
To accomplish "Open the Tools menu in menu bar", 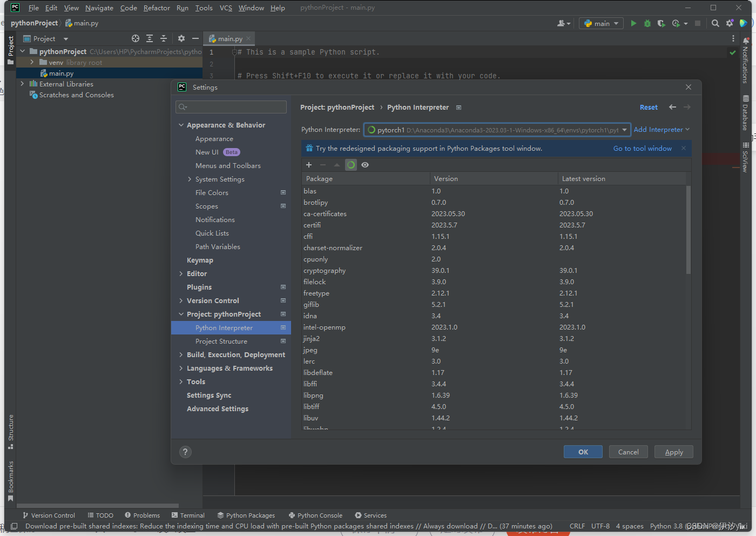I will [204, 8].
